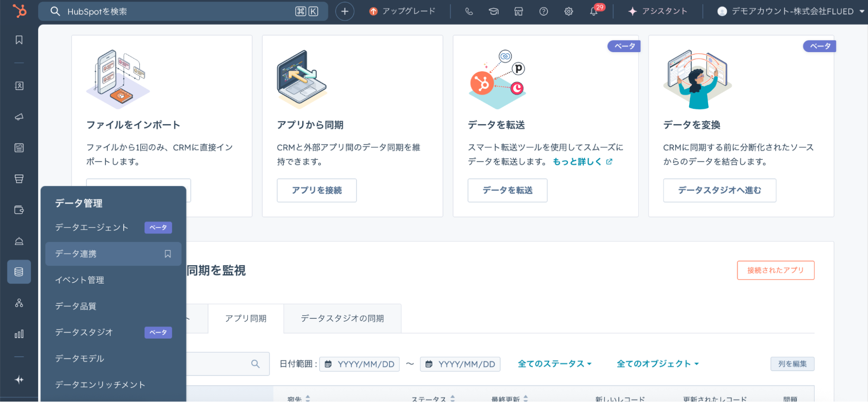This screenshot has height=402, width=868.
Task: Click the HubSpot search box
Action: (174, 11)
